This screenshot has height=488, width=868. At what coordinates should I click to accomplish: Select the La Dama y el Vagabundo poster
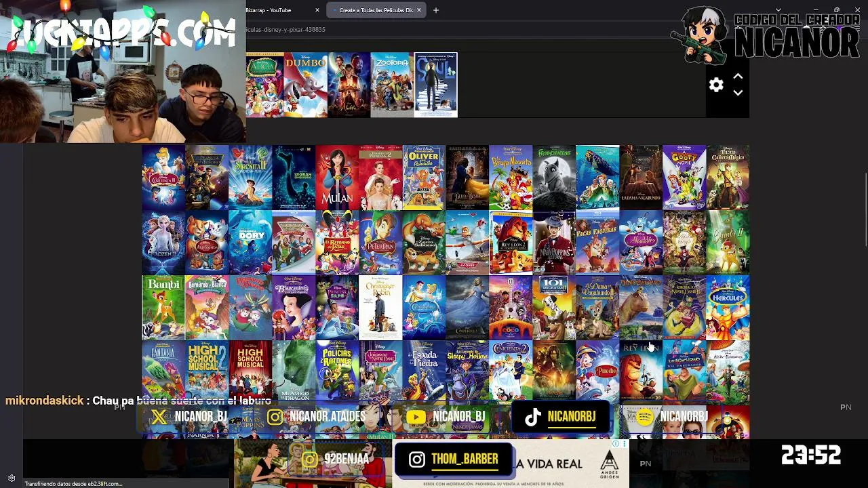(x=641, y=177)
